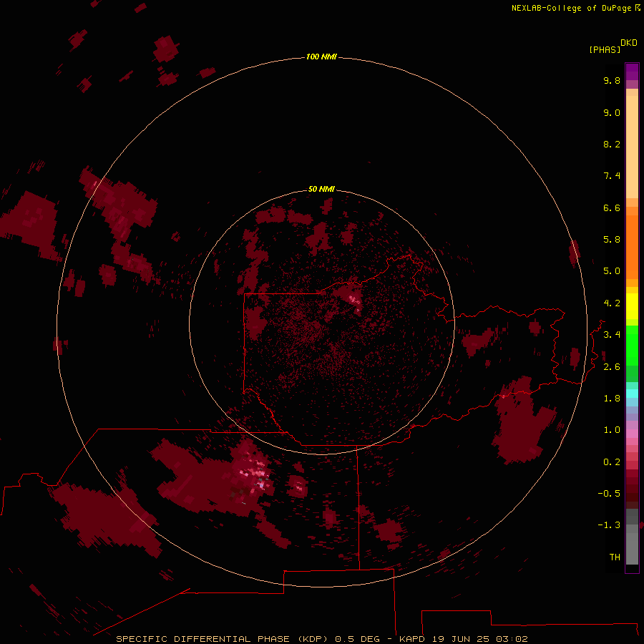The height and width of the screenshot is (644, 644).
Task: Click the 5.8 scale value
Action: pyautogui.click(x=612, y=240)
